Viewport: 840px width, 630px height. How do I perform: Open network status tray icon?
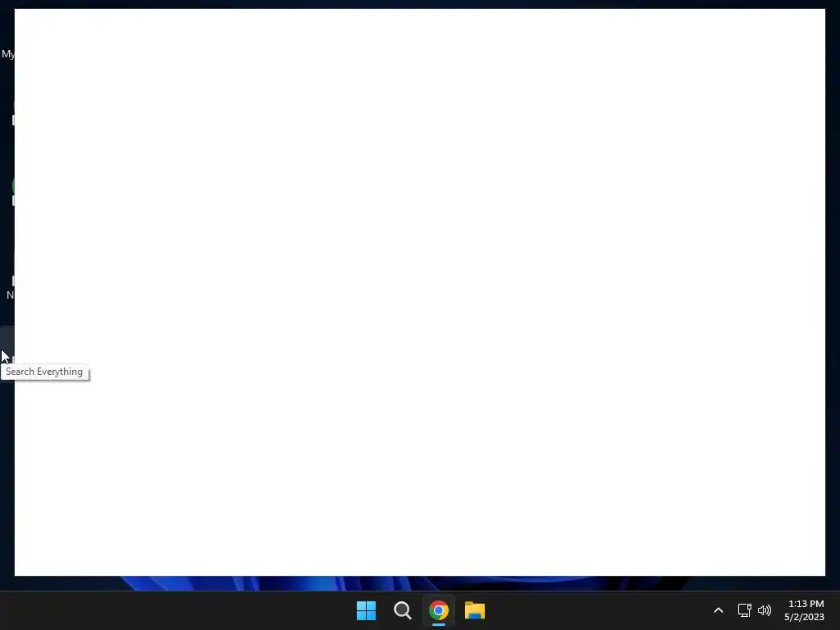tap(745, 610)
